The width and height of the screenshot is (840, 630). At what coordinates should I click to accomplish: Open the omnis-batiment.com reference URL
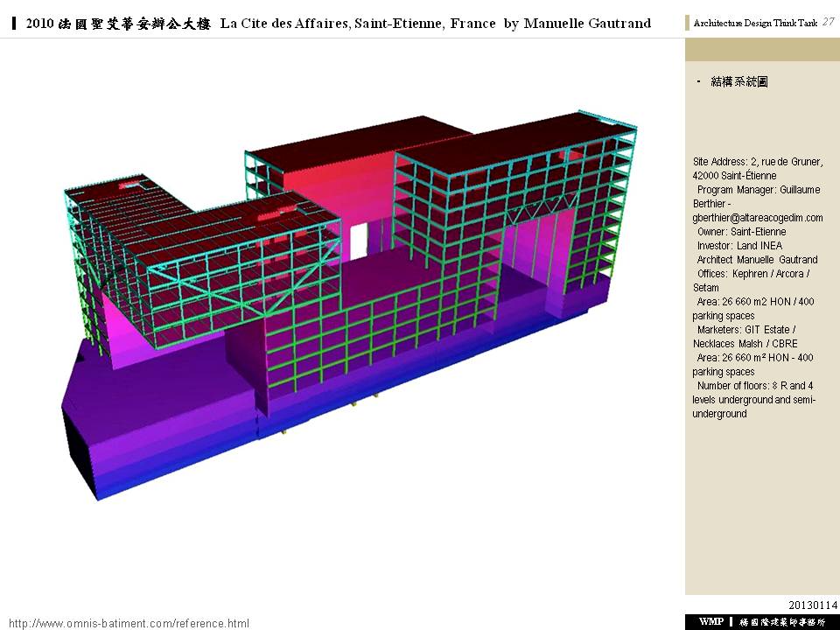click(x=129, y=623)
